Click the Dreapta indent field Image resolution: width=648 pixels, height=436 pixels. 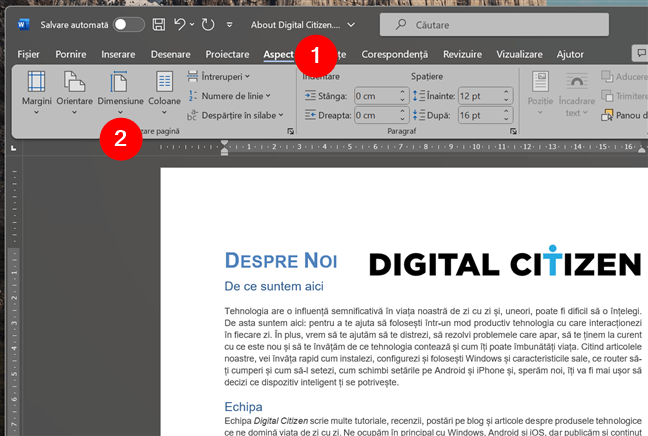pyautogui.click(x=376, y=115)
